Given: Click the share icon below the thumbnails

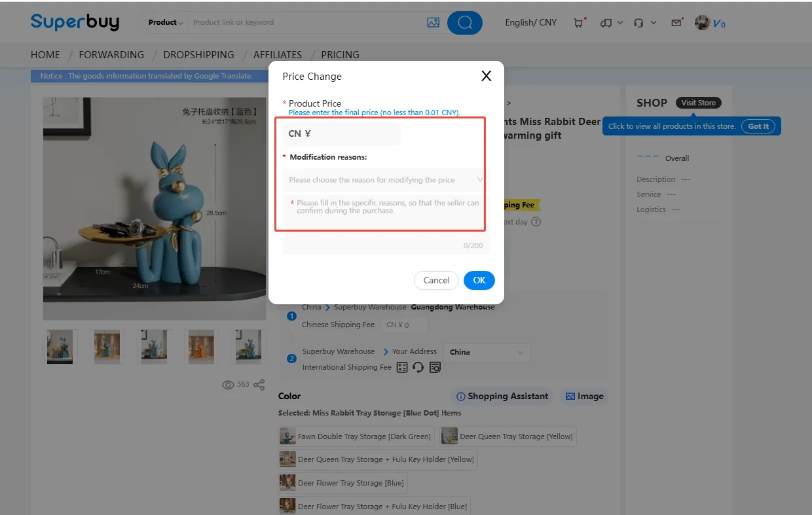Looking at the screenshot, I should [259, 385].
